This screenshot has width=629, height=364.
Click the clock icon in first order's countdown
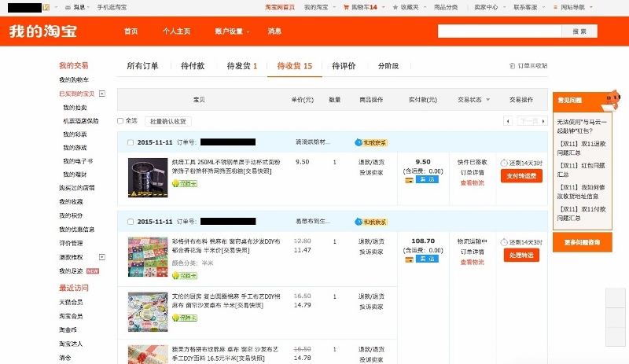[x=504, y=163]
